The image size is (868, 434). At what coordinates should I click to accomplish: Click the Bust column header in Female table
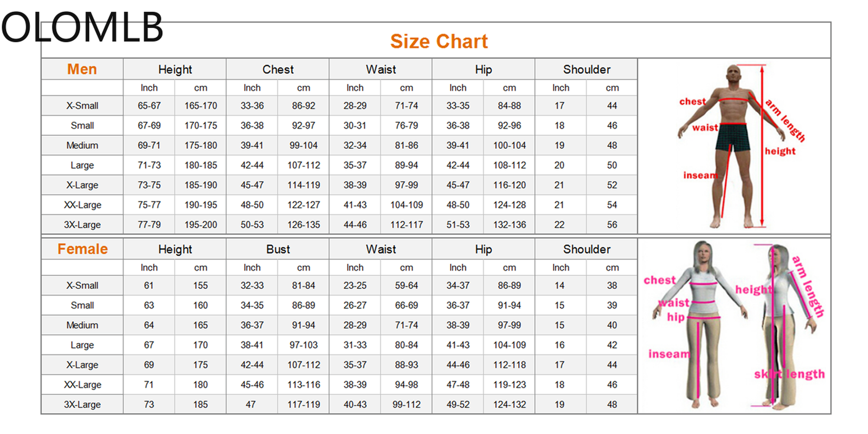point(278,249)
